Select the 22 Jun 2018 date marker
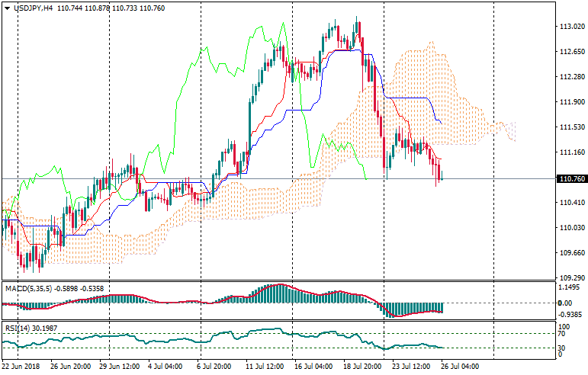The width and height of the screenshot is (588, 375). 22,367
